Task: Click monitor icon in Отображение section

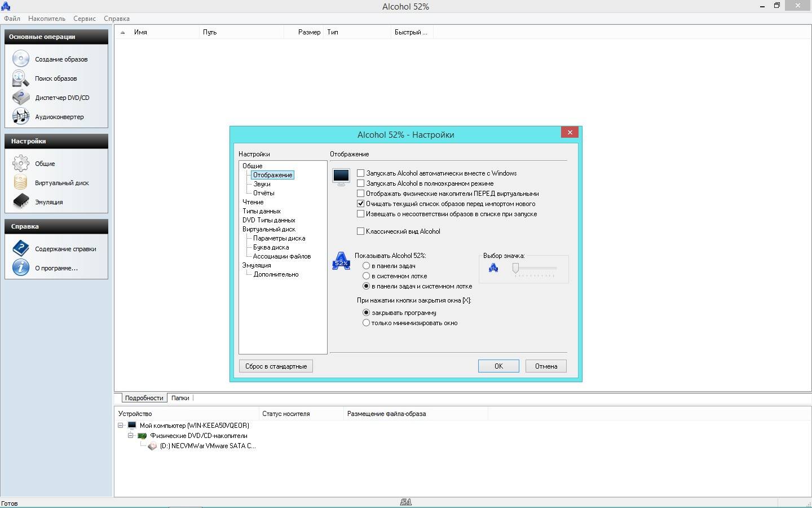Action: coord(341,177)
